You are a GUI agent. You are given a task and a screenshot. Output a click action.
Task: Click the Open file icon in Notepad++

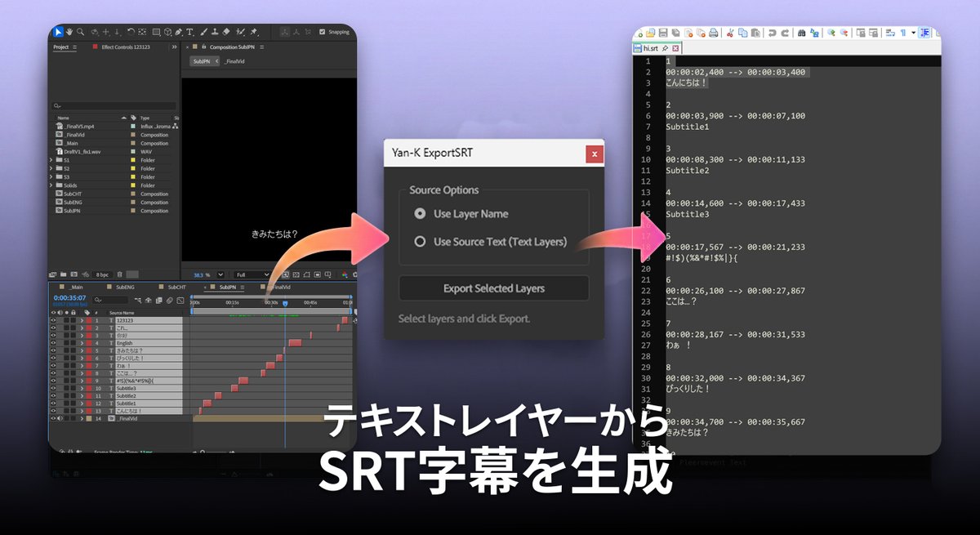click(650, 33)
